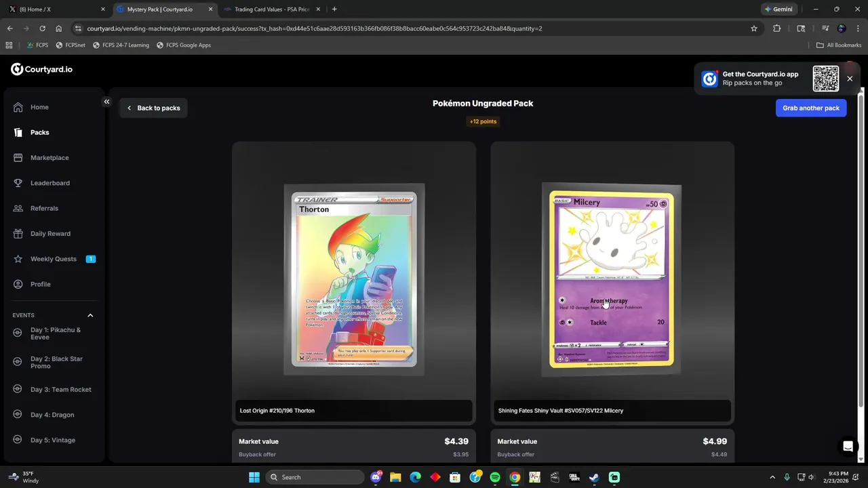Open the FCPS bookmark
This screenshot has width=868, height=488.
[x=37, y=45]
